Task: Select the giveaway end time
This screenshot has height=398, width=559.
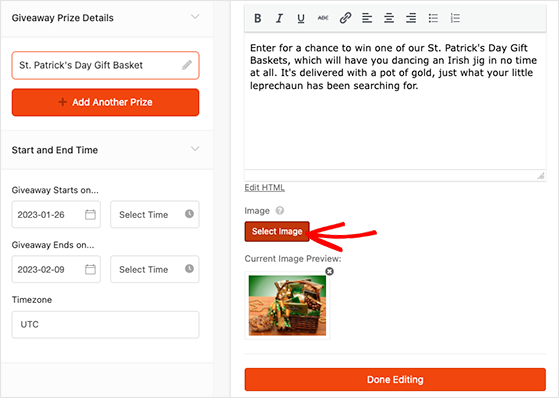Action: (x=155, y=269)
